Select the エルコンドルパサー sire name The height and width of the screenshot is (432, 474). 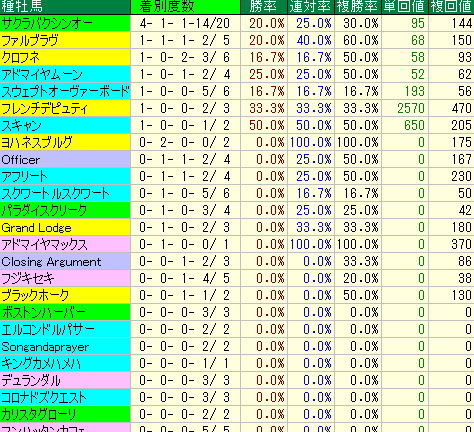[x=65, y=329]
